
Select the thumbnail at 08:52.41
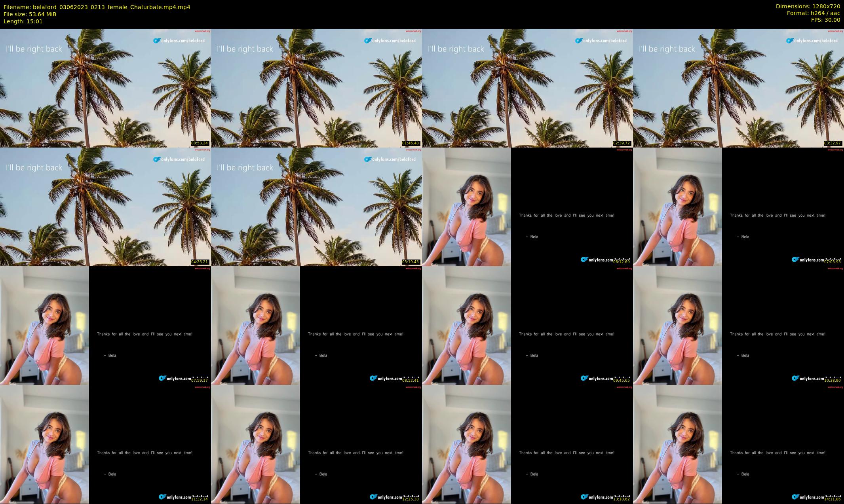click(316, 325)
